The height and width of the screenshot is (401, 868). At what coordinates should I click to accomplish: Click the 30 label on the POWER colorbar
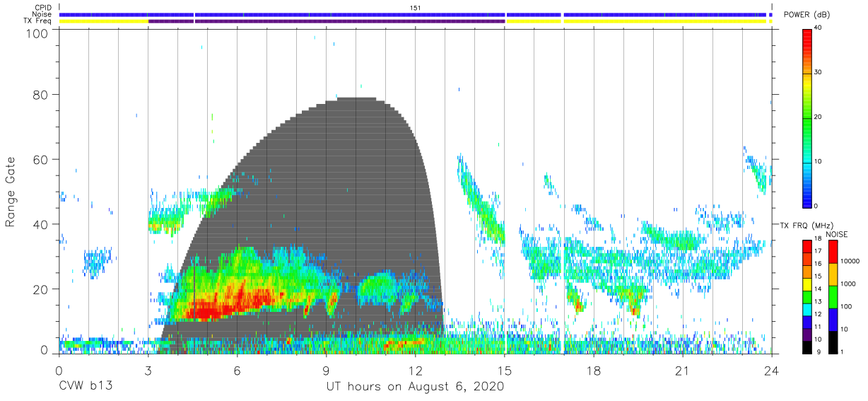[x=819, y=73]
